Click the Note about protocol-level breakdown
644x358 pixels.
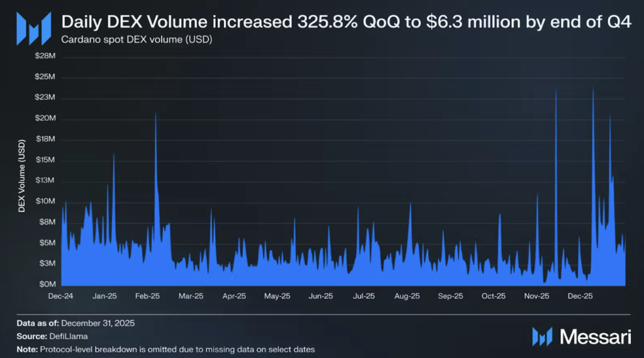pyautogui.click(x=165, y=349)
